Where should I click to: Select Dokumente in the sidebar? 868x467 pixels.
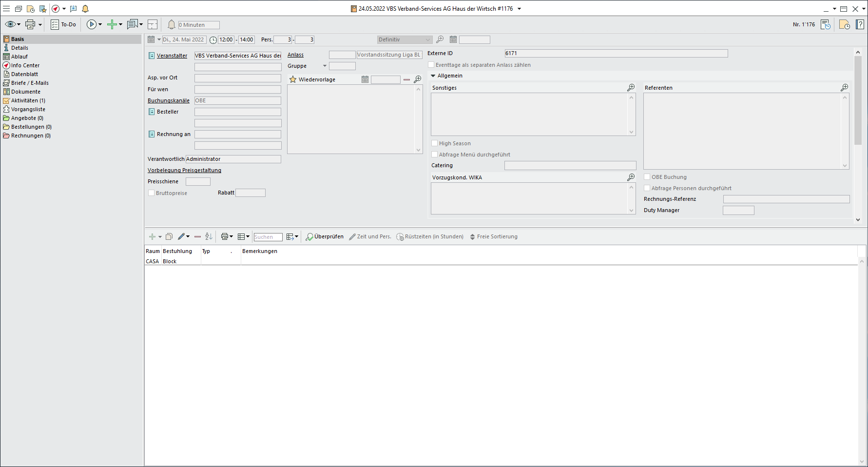point(26,92)
